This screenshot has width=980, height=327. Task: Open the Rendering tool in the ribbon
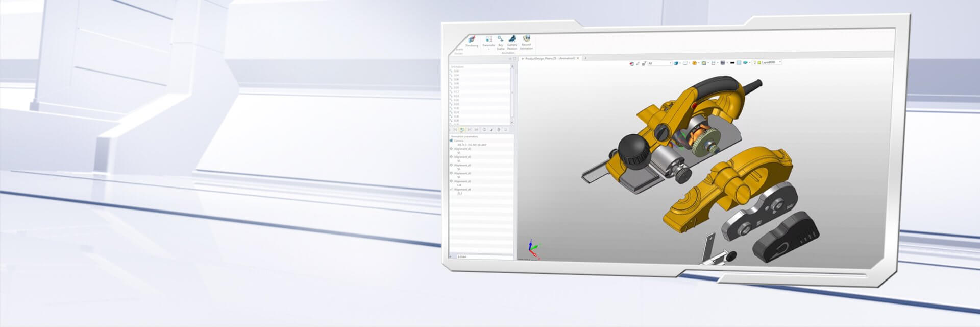[x=472, y=42]
